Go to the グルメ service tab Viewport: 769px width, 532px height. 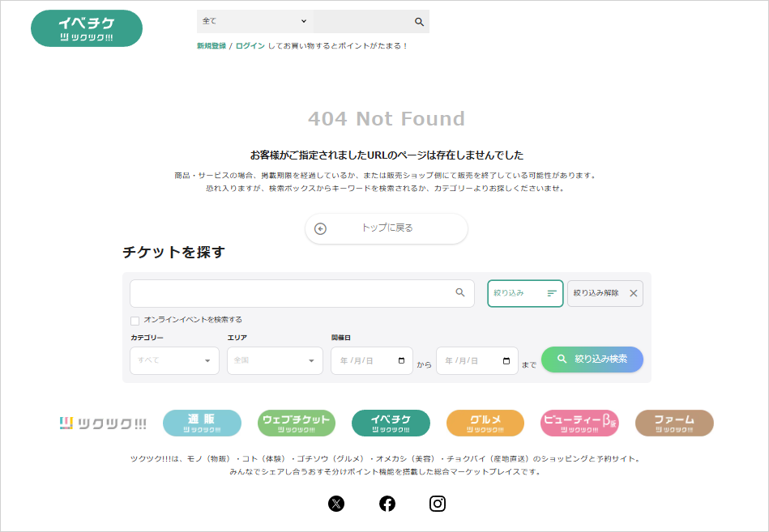(x=485, y=423)
